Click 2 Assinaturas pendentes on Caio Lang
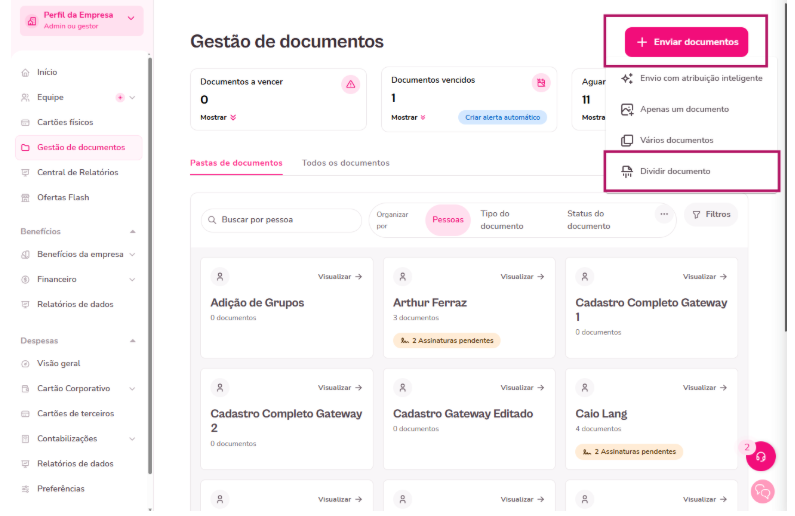Screen dimensions: 795x516 pos(629,452)
